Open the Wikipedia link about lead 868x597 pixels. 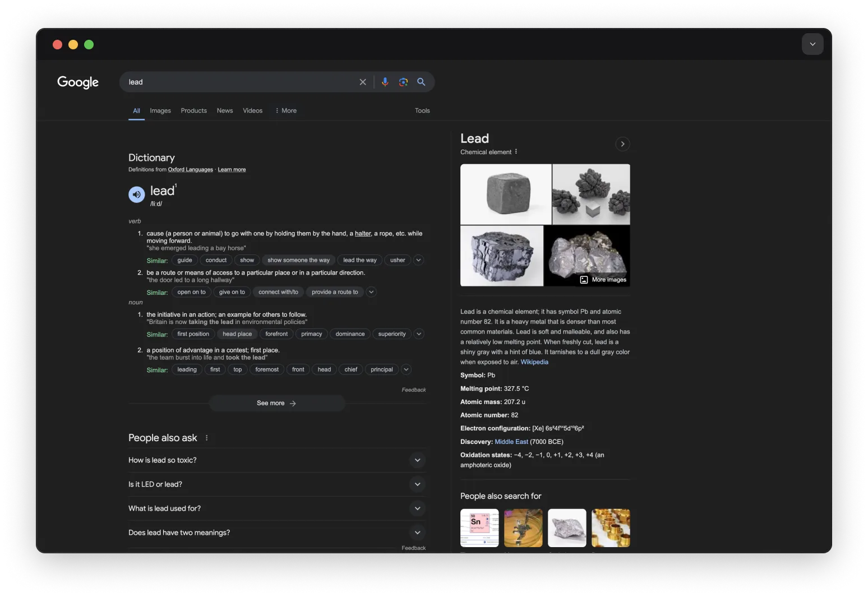(534, 362)
